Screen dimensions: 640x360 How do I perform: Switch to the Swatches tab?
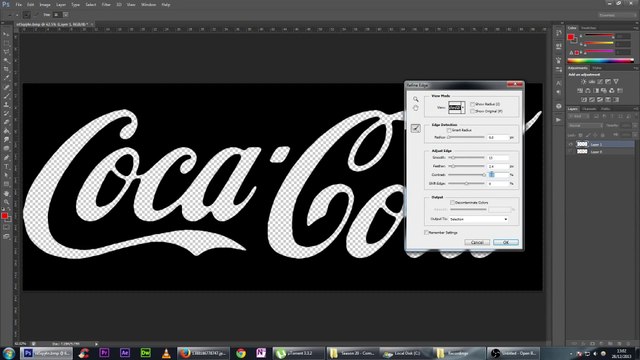coord(589,28)
